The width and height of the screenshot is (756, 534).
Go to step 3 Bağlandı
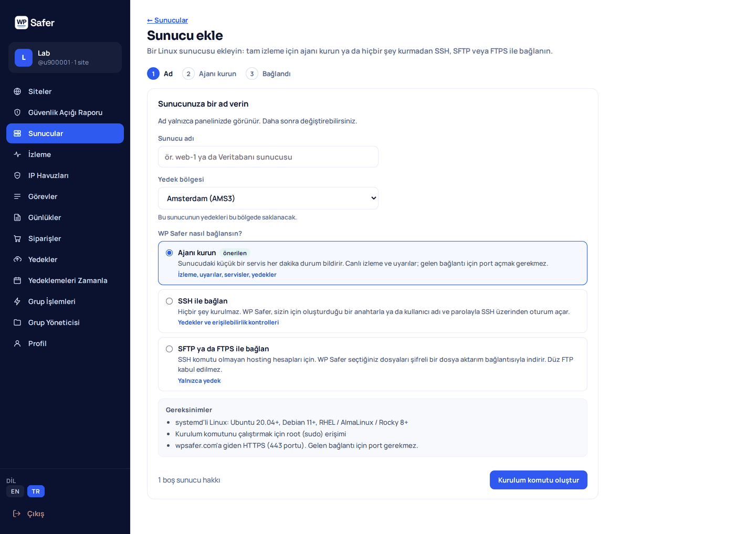click(268, 74)
